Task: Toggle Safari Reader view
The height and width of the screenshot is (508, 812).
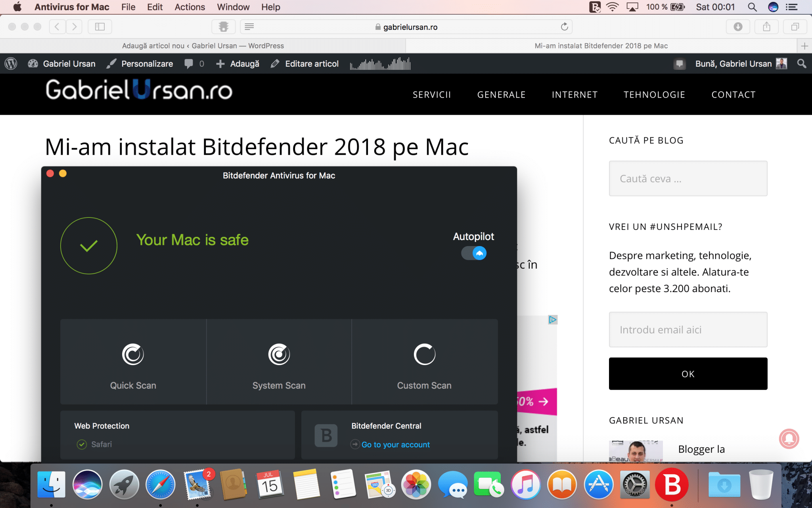Action: (x=249, y=27)
